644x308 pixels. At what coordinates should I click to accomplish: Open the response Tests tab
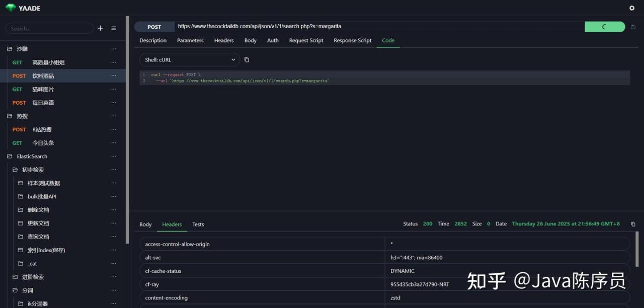pyautogui.click(x=198, y=224)
